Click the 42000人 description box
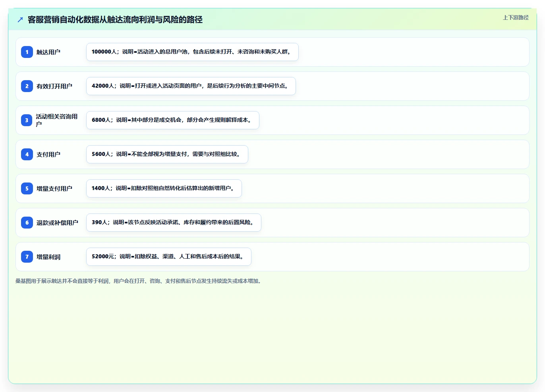Screen dimensions: 545x392 pos(191,86)
